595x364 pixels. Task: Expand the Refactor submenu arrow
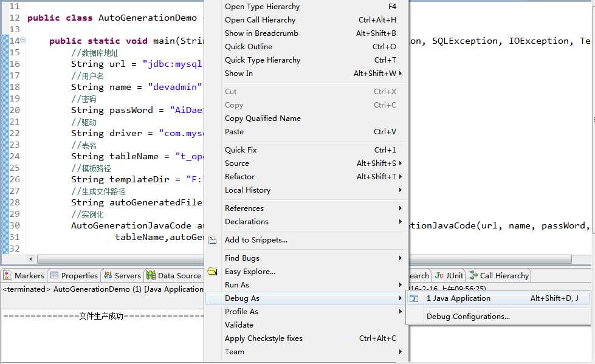coord(400,176)
